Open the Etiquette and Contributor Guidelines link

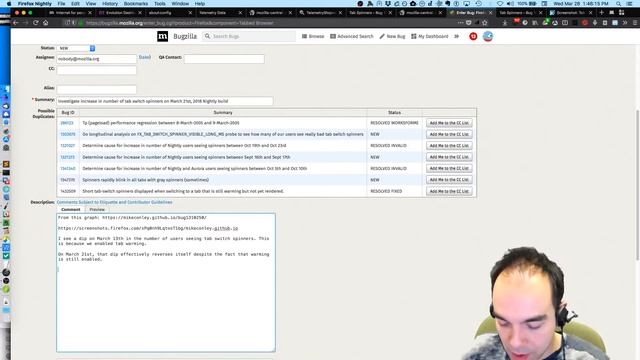(114, 202)
